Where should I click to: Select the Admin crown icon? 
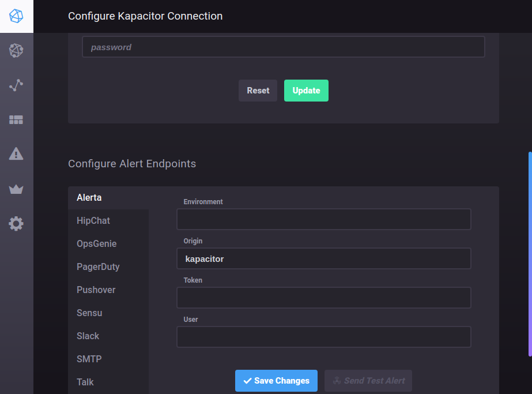click(x=16, y=189)
